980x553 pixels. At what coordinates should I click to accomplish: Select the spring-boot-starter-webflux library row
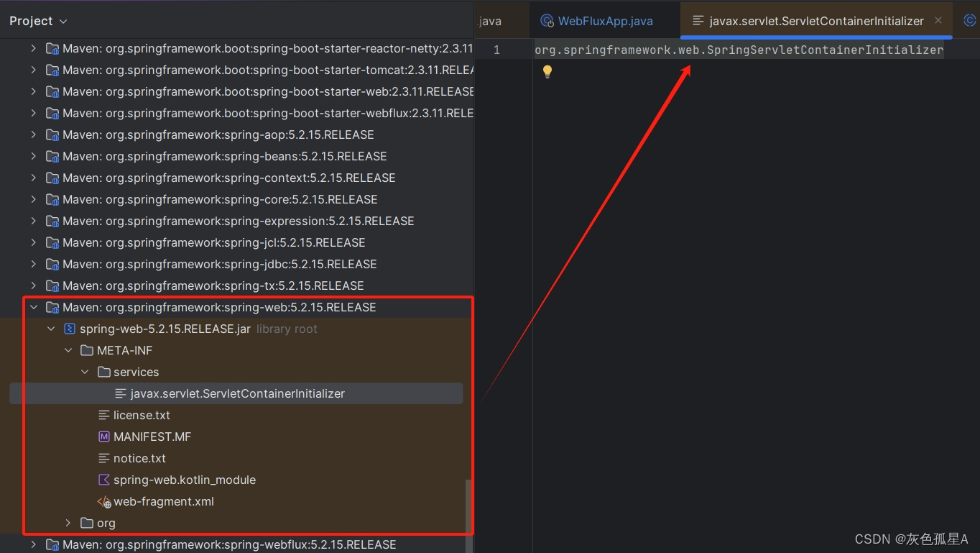[236, 113]
